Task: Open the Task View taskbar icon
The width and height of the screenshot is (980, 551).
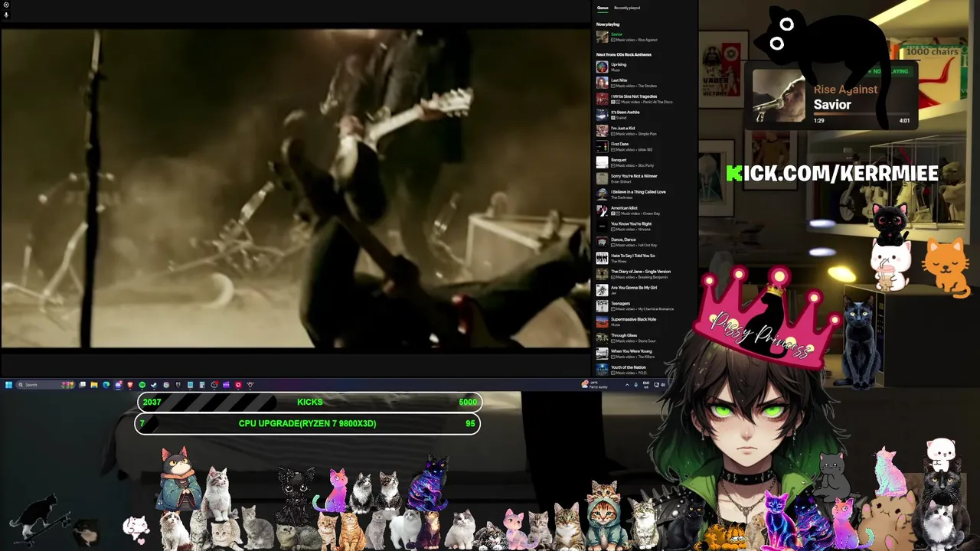Action: click(82, 384)
